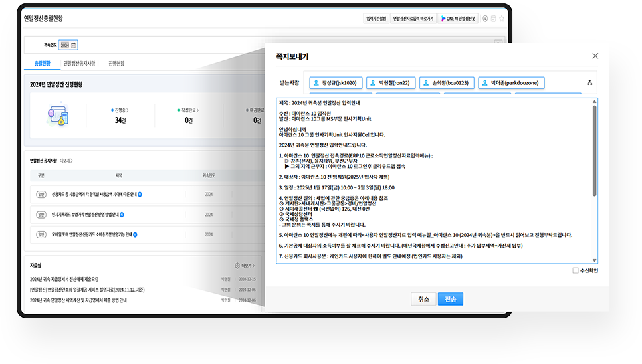
Task: Select recipient chip 손희원(bca0123)
Action: tap(447, 82)
